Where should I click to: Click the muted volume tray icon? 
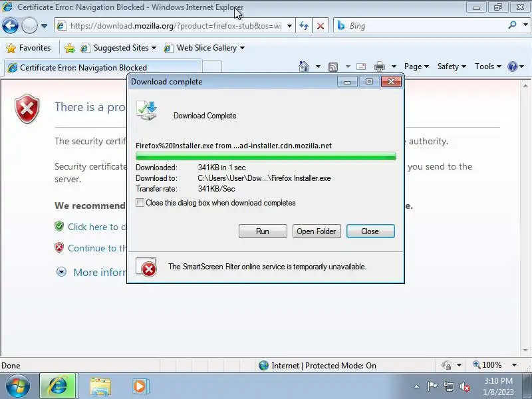[465, 386]
